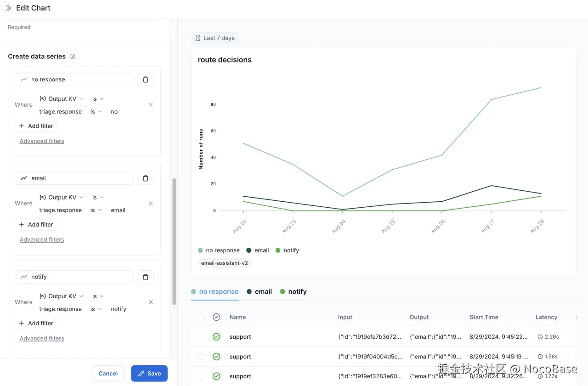Screen dimensions: 588x386
Task: Select the second support run checkbox
Action: coord(201,357)
